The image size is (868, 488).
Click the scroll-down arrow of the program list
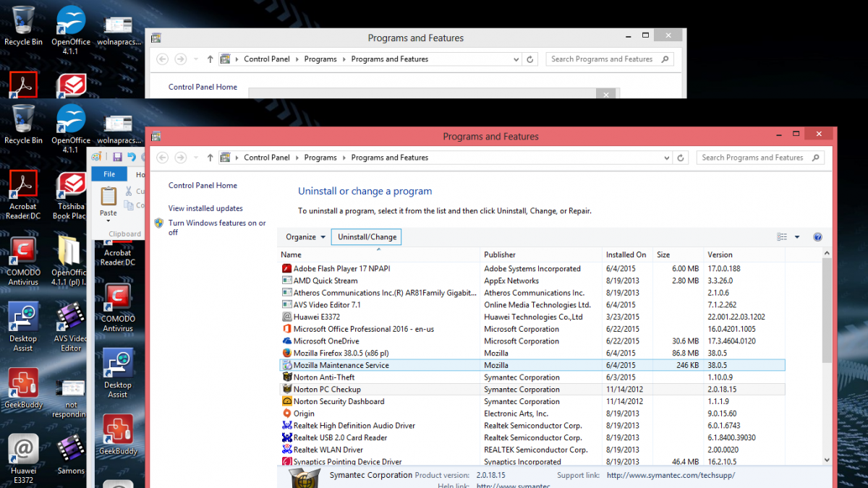coord(827,460)
